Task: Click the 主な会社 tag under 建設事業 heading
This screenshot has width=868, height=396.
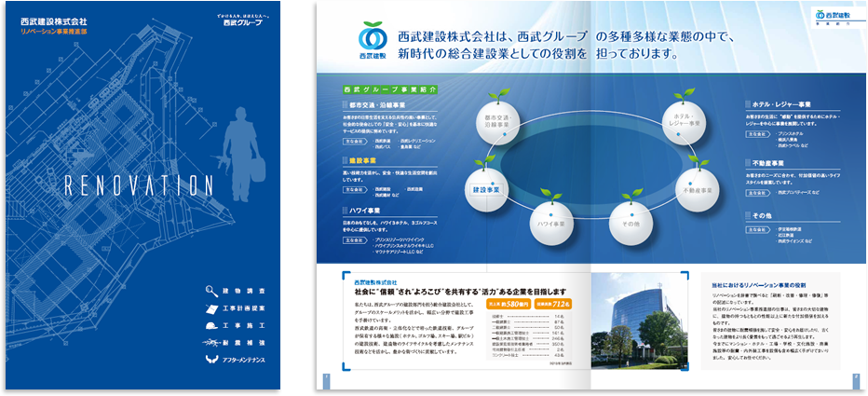Action: (354, 189)
